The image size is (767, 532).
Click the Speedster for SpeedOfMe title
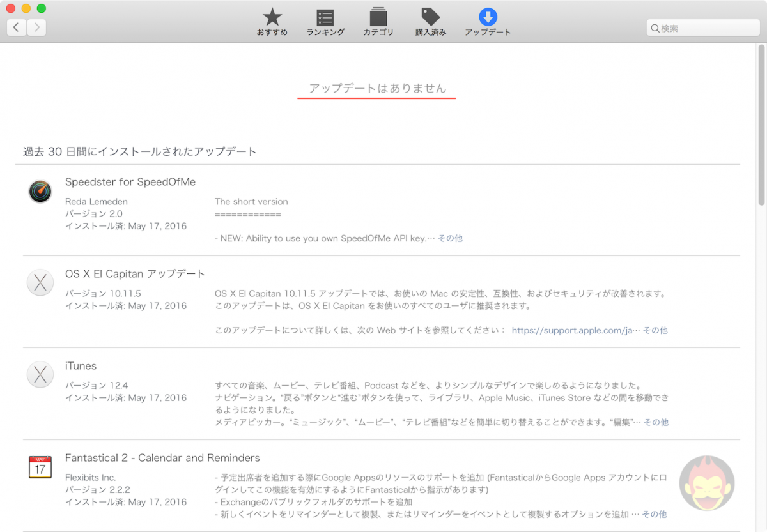[x=130, y=182]
